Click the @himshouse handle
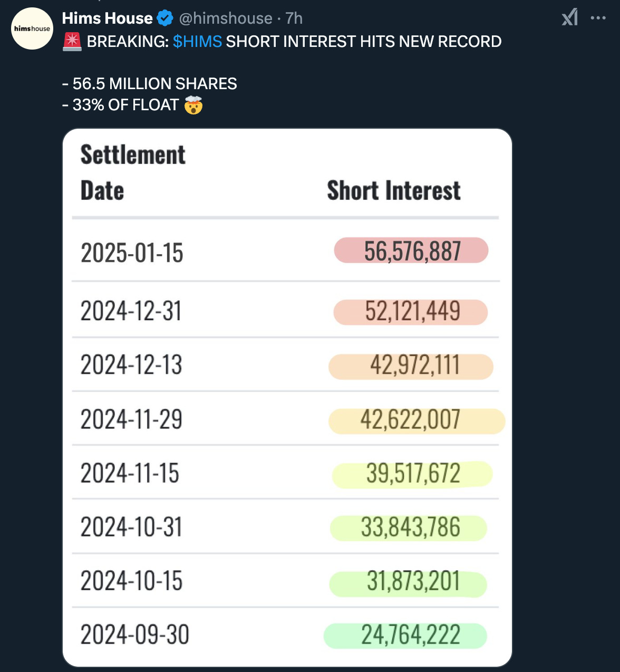Viewport: 620px width, 672px height. tap(226, 18)
